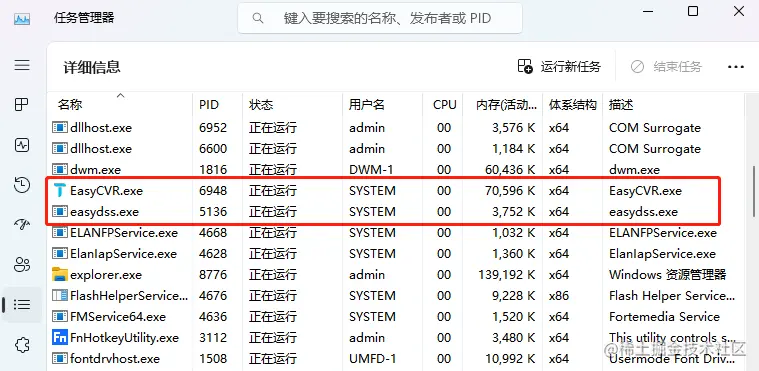
Task: Select the EasyCVR.exe process name
Action: (x=106, y=191)
